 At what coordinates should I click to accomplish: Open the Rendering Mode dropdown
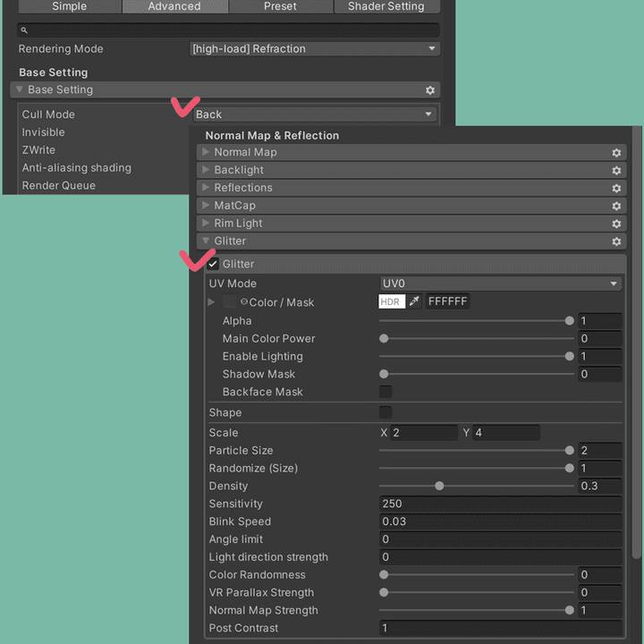[x=315, y=49]
